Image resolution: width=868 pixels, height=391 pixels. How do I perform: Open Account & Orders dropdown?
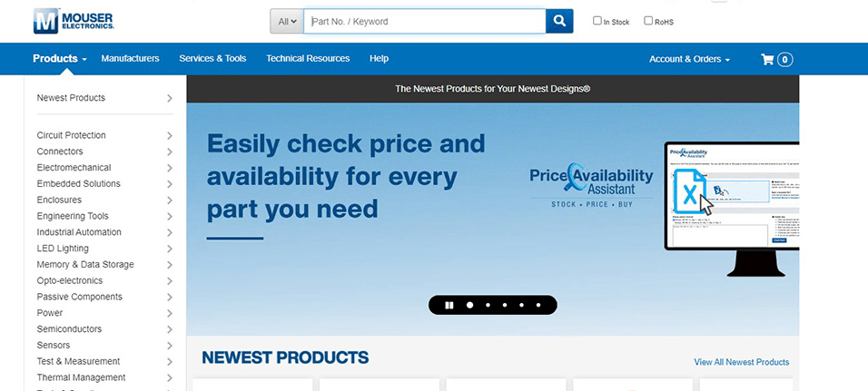click(x=689, y=59)
